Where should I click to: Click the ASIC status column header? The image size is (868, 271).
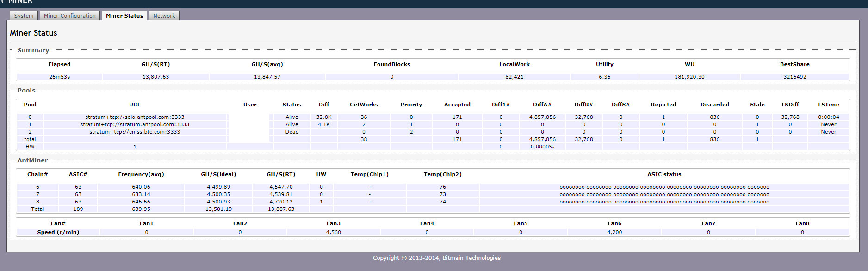[x=664, y=174]
